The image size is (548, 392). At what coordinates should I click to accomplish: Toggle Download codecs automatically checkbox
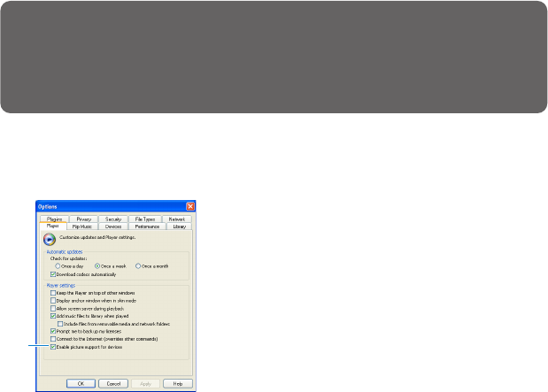53,274
